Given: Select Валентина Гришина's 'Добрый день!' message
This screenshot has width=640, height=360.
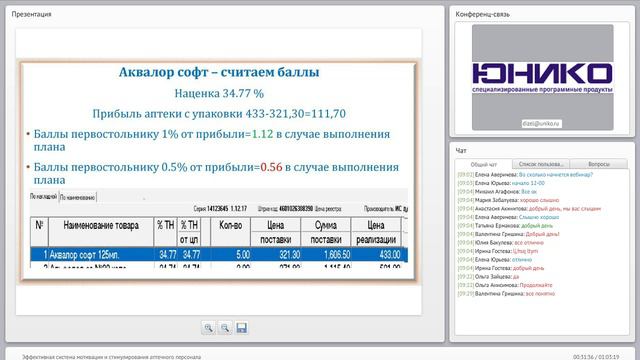Looking at the screenshot, I should [x=542, y=234].
